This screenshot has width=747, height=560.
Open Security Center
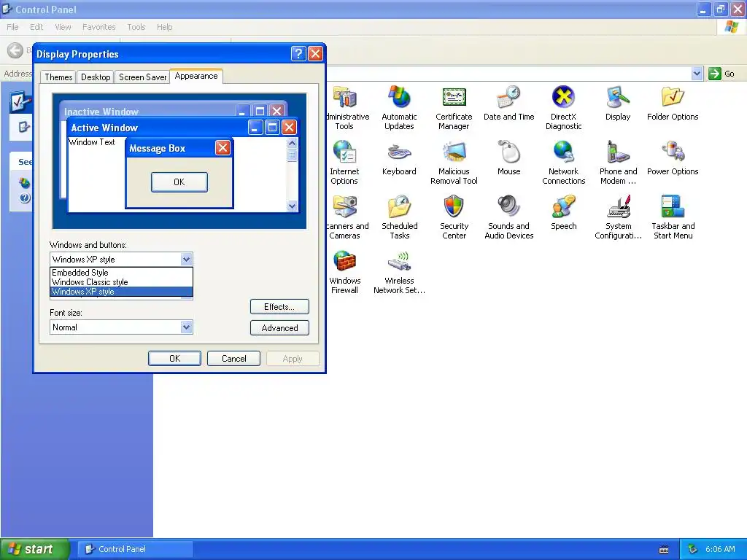tap(454, 217)
